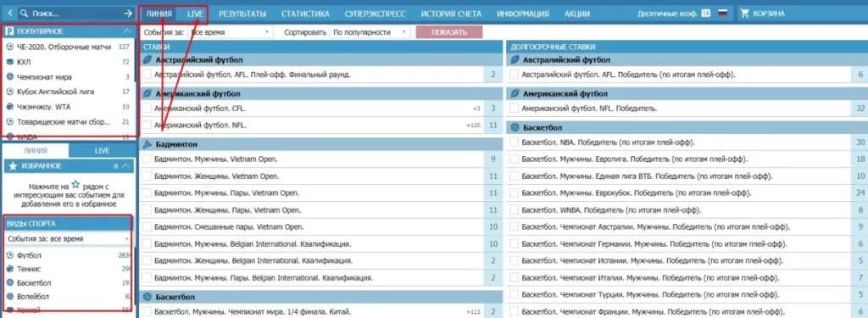Click the icon beside Кубок Английской лиги
This screenshot has height=318, width=868.
pyautogui.click(x=10, y=92)
